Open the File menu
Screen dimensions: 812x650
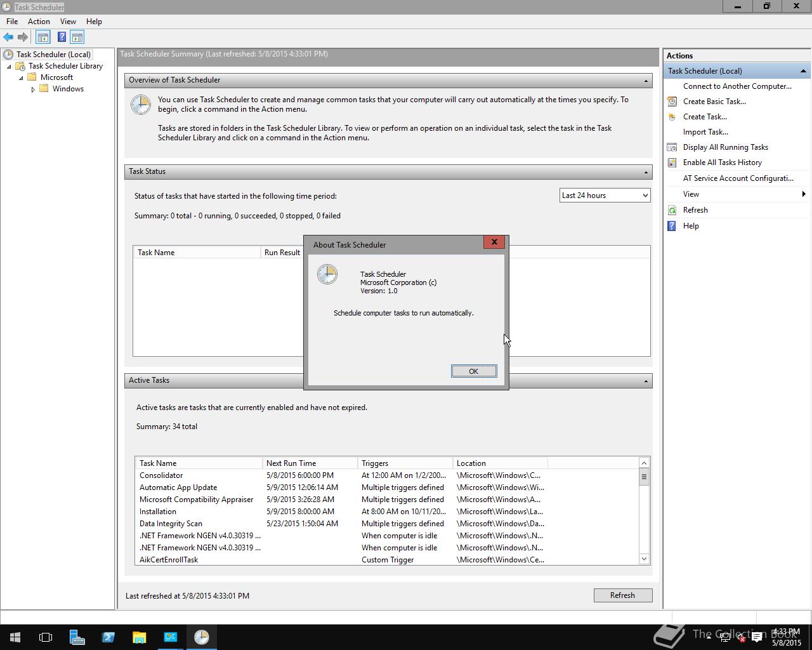point(12,22)
